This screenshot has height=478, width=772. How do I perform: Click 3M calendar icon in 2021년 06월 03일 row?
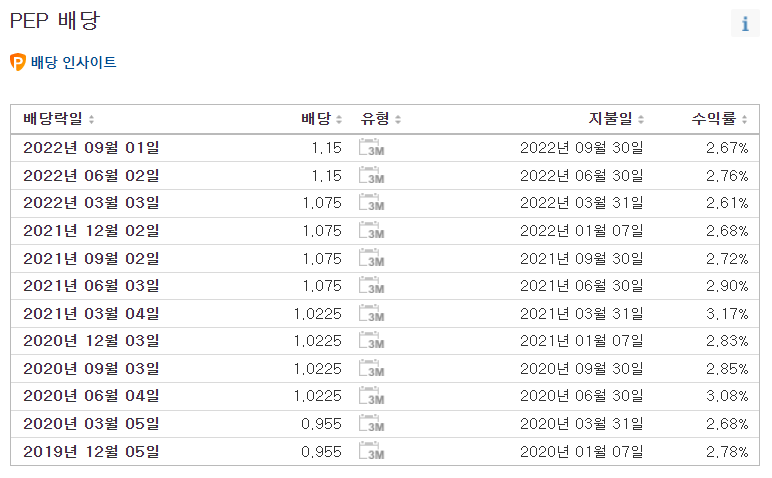click(x=372, y=286)
